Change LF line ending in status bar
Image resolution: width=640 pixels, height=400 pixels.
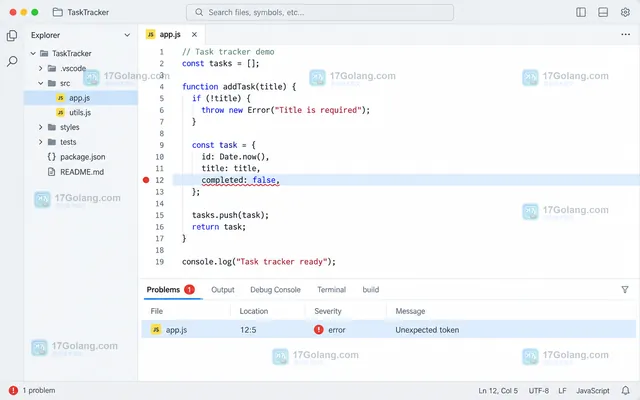coord(562,391)
